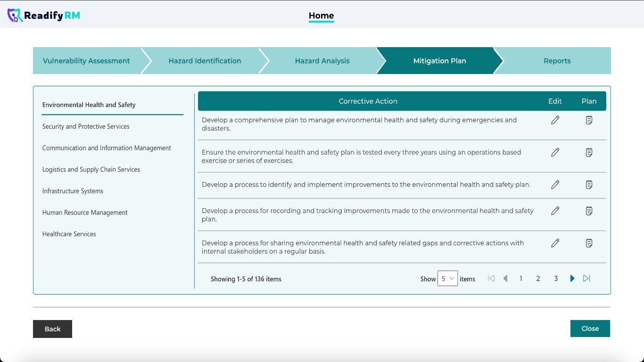Open the Reports step
Screen dimensions: 644x362
pos(557,61)
